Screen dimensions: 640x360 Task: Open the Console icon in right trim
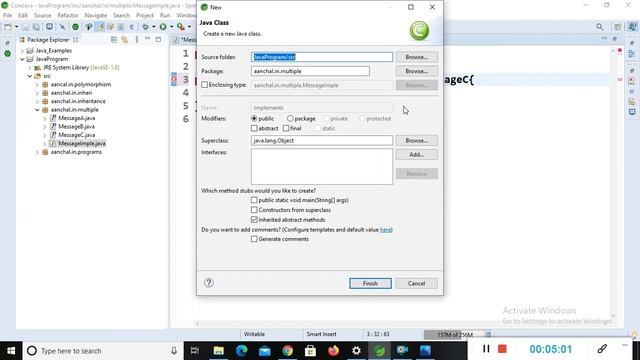coord(632,112)
